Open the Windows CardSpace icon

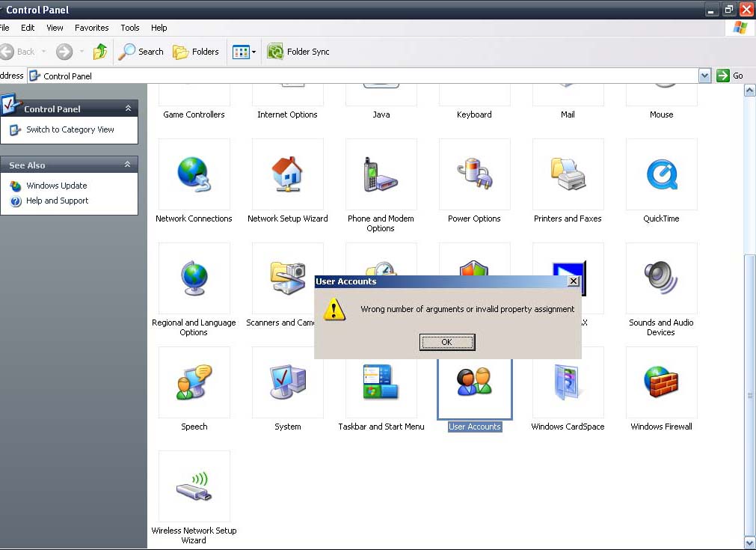(x=568, y=383)
